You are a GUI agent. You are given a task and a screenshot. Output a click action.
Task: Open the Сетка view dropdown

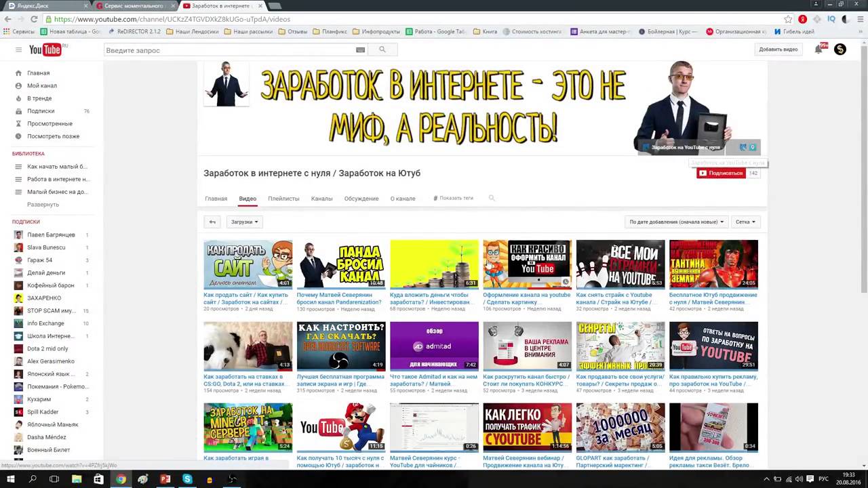745,222
